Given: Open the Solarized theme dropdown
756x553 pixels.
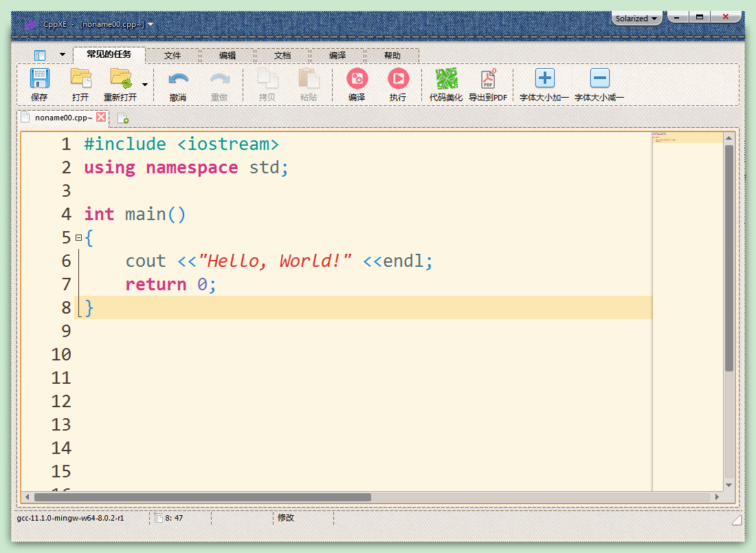Looking at the screenshot, I should click(x=636, y=19).
